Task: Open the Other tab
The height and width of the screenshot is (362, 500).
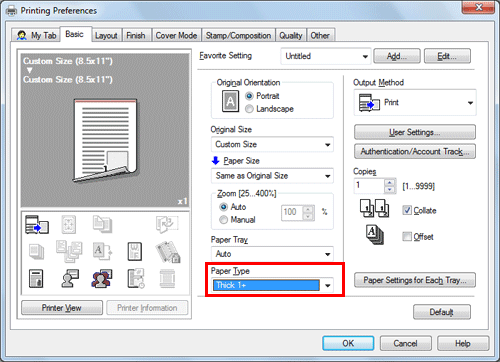Action: (320, 35)
